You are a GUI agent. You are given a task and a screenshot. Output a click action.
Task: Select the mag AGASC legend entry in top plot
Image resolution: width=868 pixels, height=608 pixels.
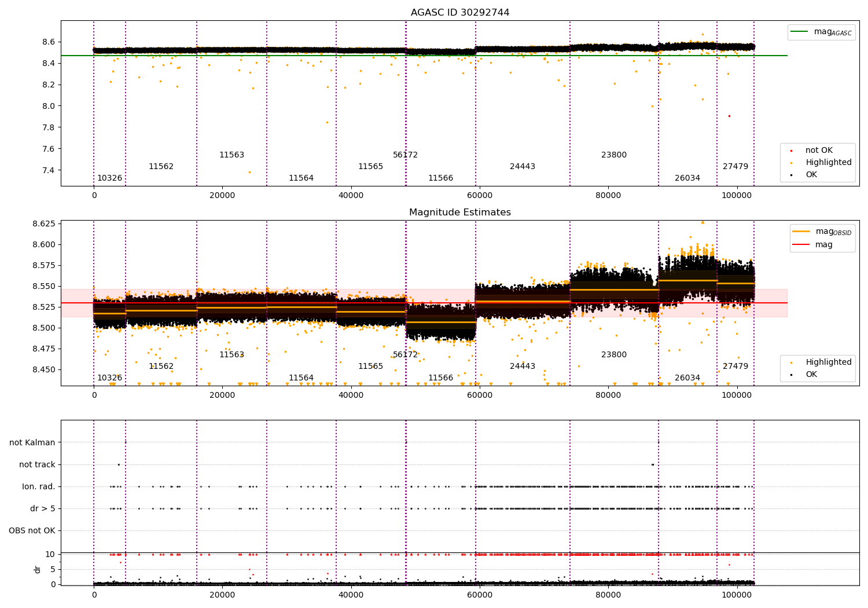point(822,32)
